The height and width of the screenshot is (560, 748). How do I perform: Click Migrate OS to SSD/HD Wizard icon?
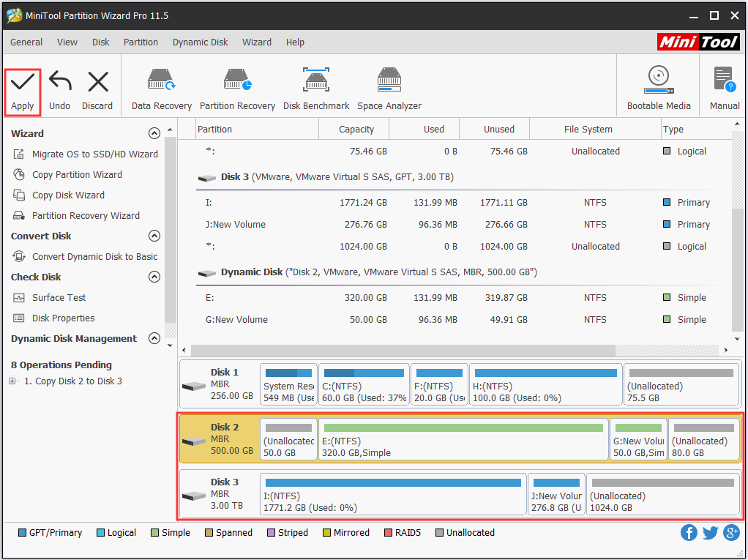click(x=19, y=154)
